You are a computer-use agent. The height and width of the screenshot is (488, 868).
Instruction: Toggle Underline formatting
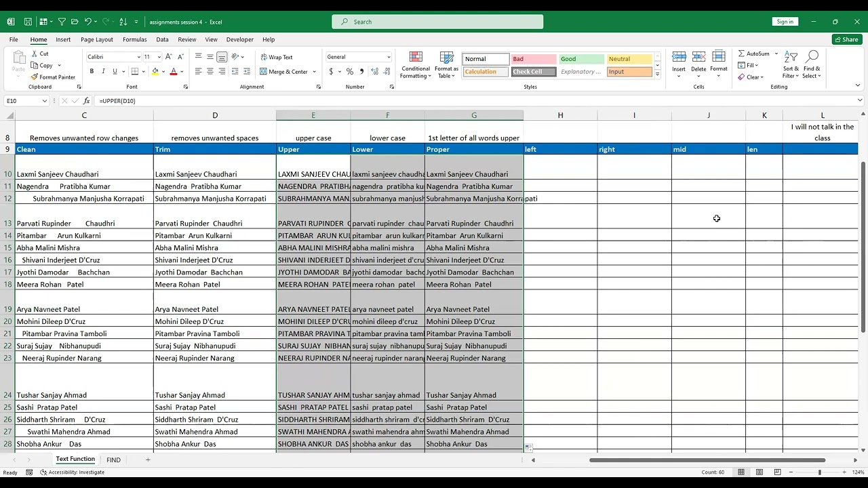point(115,71)
